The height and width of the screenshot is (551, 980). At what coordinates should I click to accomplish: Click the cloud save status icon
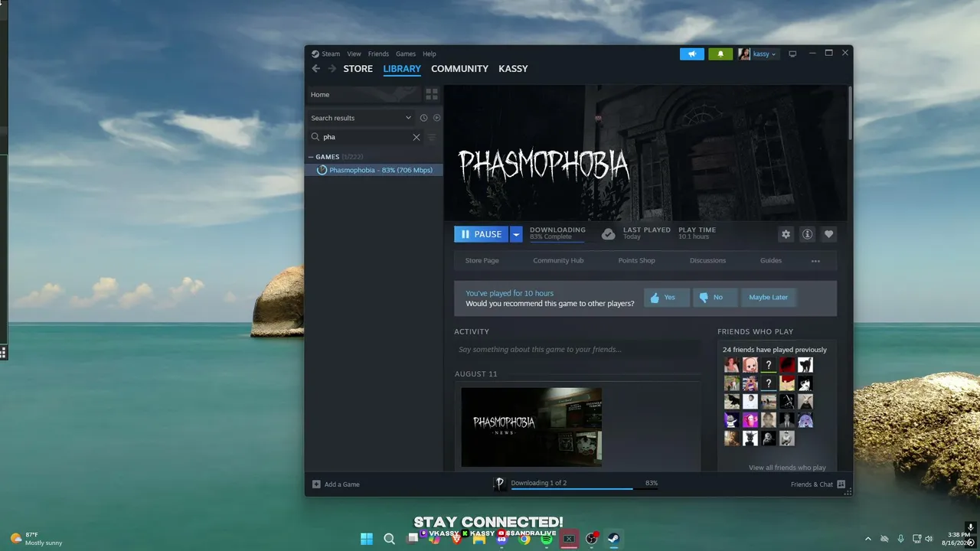click(609, 234)
